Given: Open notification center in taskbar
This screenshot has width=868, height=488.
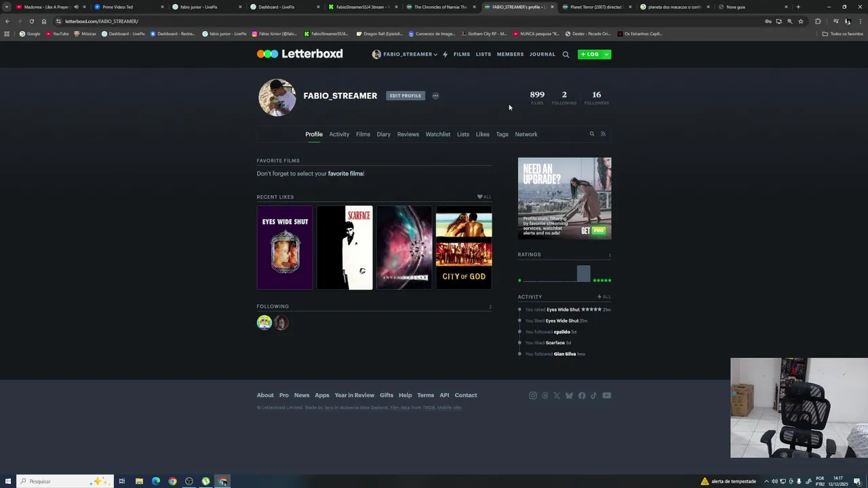Looking at the screenshot, I should (857, 481).
